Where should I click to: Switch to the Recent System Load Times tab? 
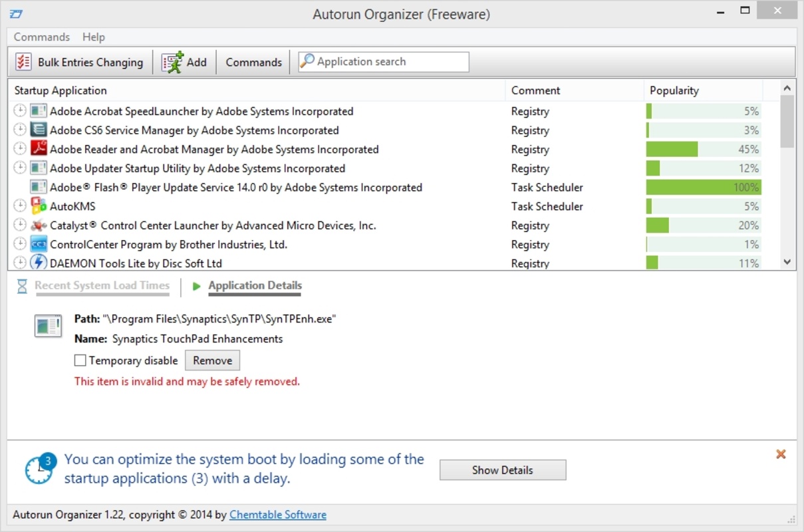[x=102, y=286]
